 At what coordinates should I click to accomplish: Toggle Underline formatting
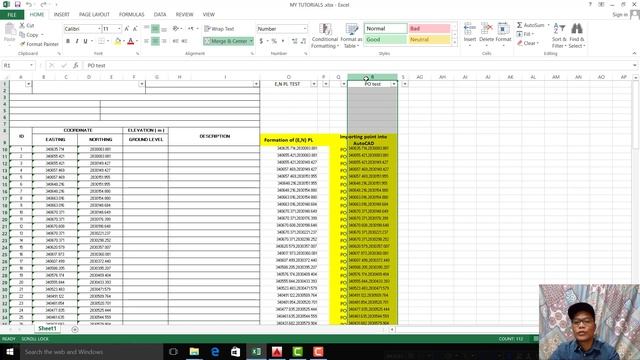[85, 41]
